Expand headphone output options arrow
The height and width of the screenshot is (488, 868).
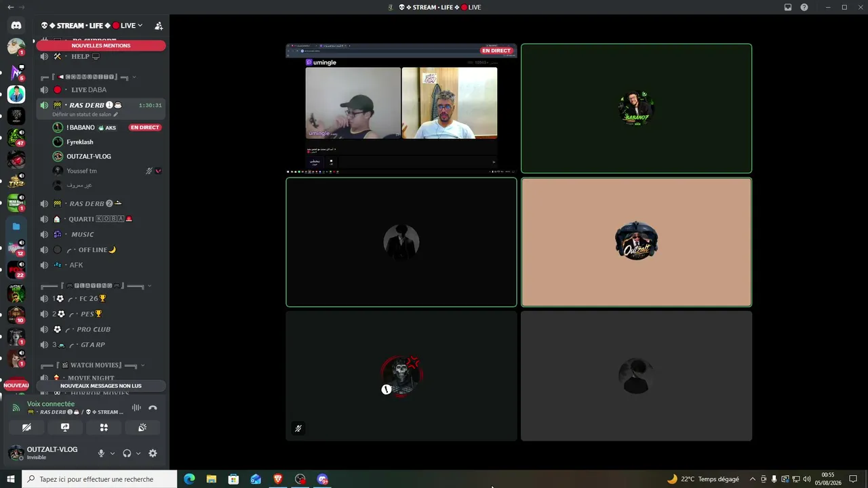point(138,453)
